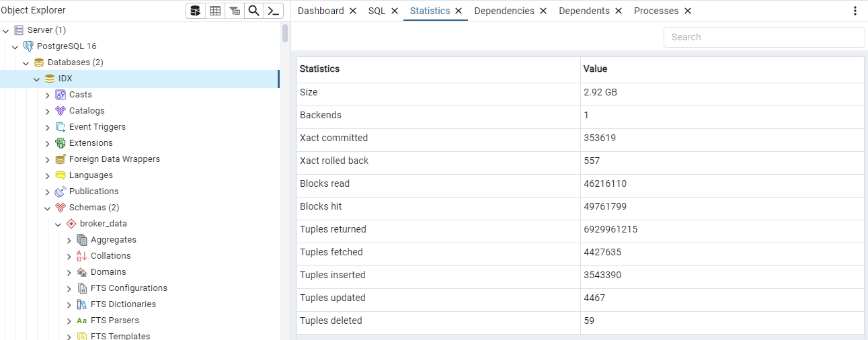
Task: Open the kebab menu at tab bar end
Action: point(855,11)
